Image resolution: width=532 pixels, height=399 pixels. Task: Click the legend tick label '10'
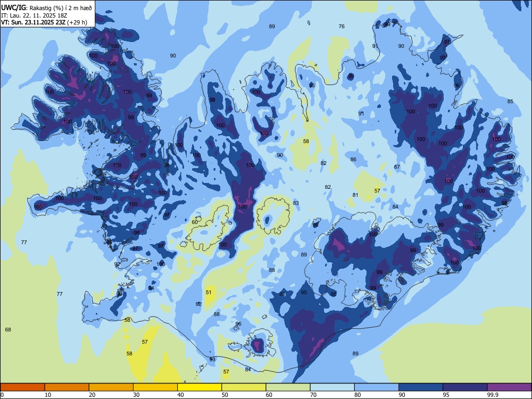[x=48, y=395]
